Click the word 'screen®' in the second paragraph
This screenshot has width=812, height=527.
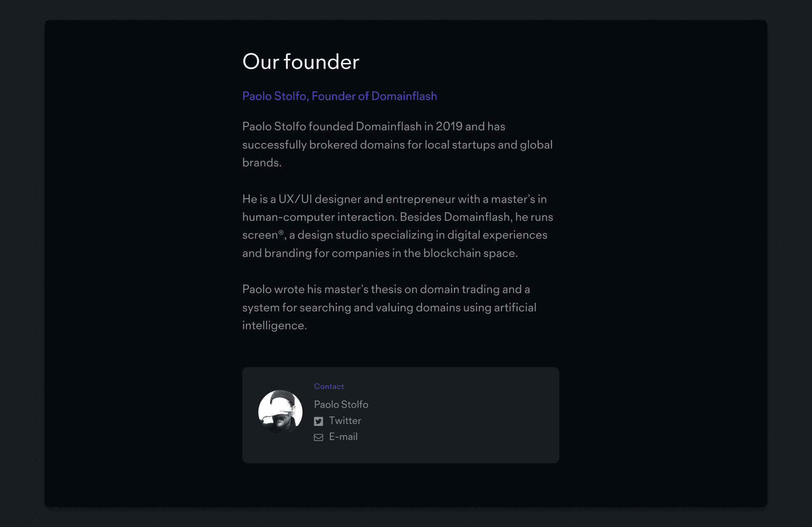click(x=263, y=235)
